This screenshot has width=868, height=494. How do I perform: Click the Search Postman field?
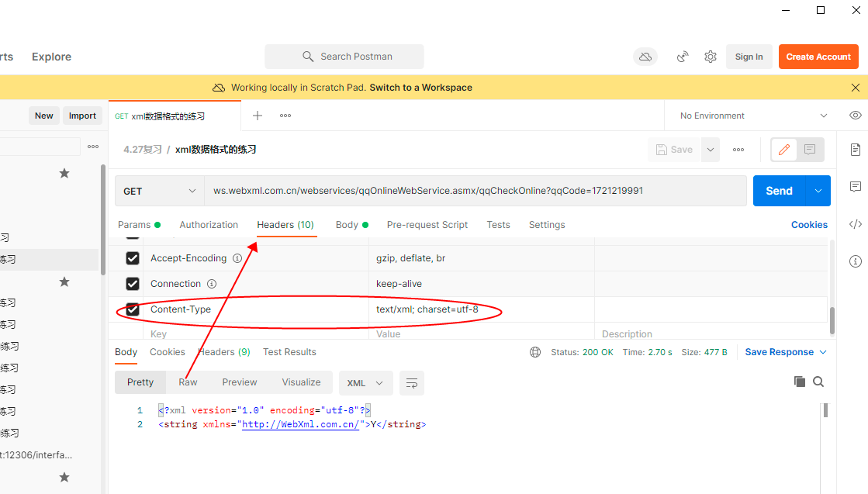coord(344,57)
